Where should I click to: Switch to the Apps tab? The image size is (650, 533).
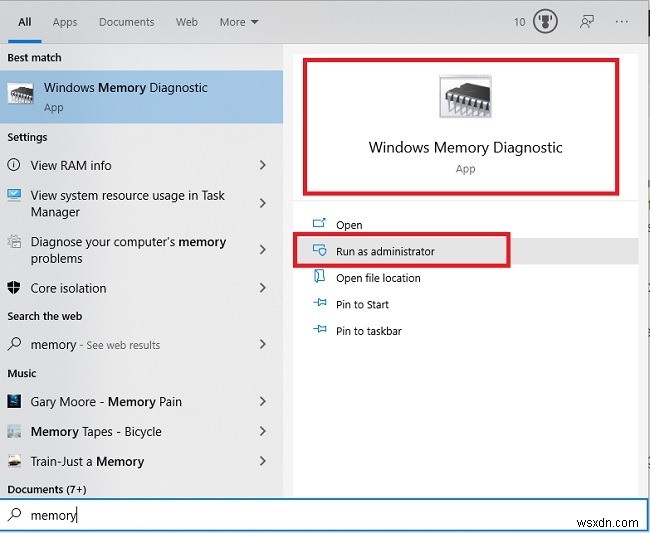point(65,22)
